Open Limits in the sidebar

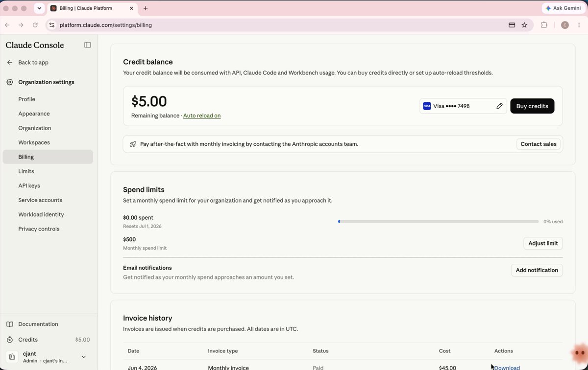pyautogui.click(x=48, y=171)
